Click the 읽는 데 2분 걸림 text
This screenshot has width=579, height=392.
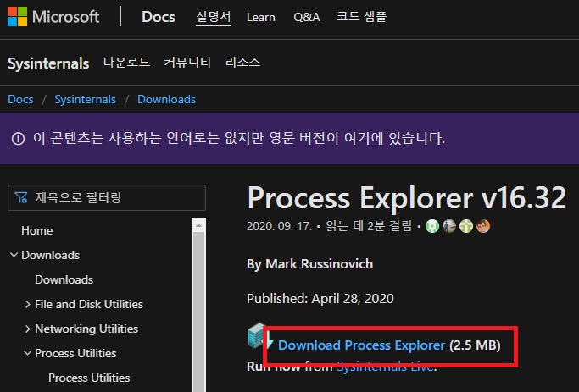[369, 226]
